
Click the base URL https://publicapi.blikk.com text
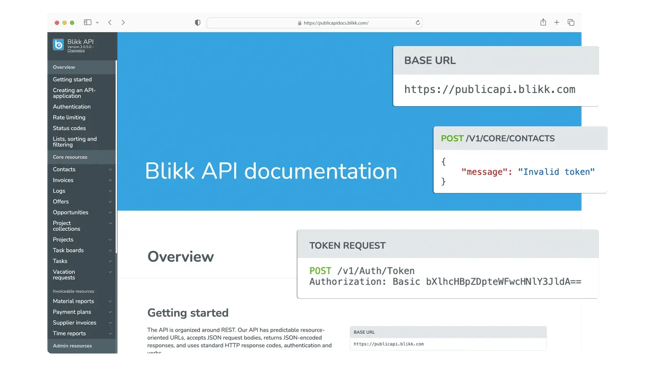(x=490, y=90)
